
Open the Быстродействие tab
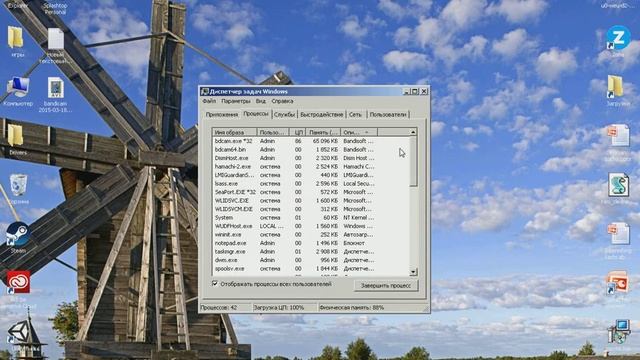[322, 115]
